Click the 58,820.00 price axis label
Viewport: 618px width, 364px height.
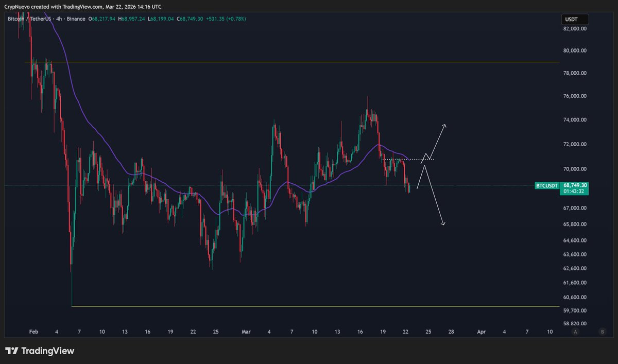pyautogui.click(x=575, y=323)
